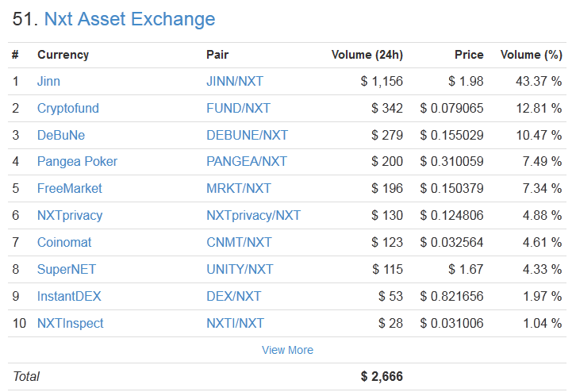This screenshot has height=392, width=576.
Task: Open the NXTprivacy currency link
Action: click(70, 216)
